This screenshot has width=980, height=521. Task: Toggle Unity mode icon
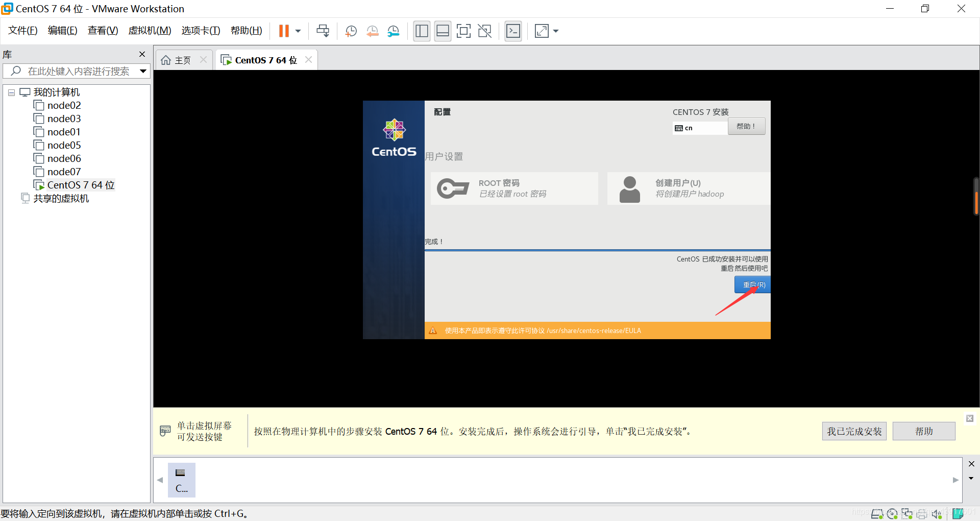[484, 31]
